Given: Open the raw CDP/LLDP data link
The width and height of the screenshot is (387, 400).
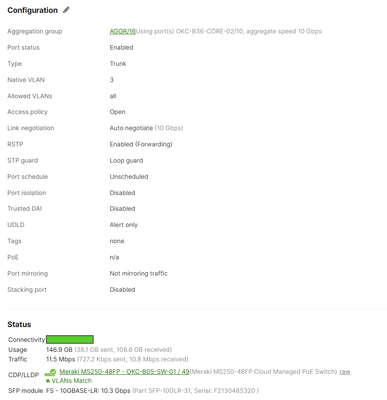Looking at the screenshot, I should pos(345,372).
